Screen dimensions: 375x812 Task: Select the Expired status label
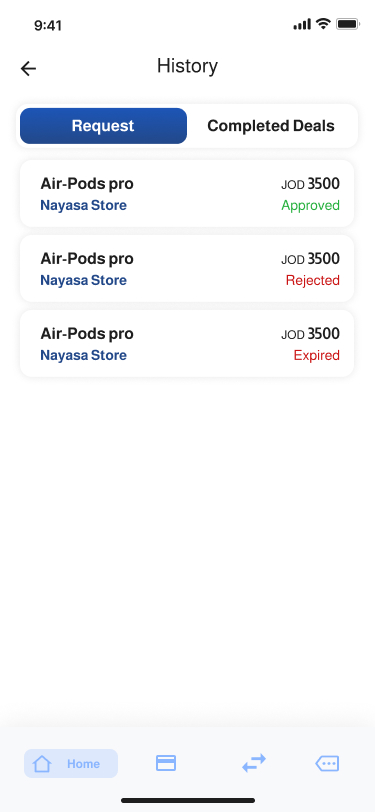coord(316,356)
